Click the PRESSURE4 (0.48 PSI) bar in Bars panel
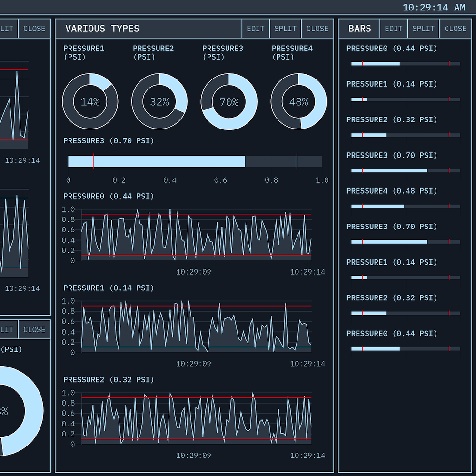 406,206
